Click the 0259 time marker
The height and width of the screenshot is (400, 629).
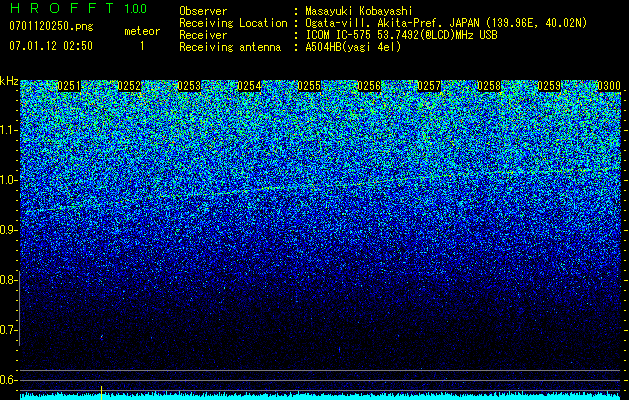[549, 86]
